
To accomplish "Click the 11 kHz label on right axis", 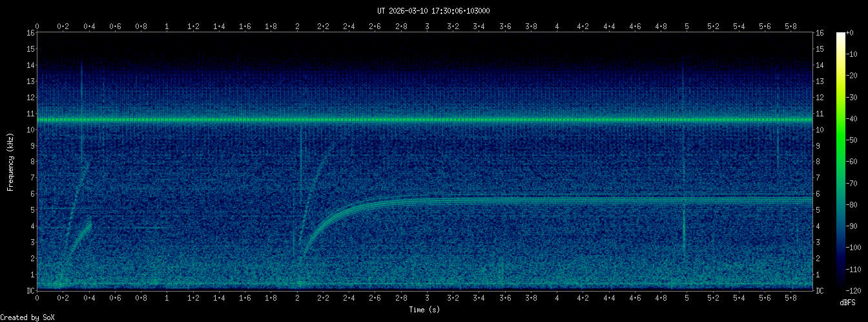I will pyautogui.click(x=820, y=114).
